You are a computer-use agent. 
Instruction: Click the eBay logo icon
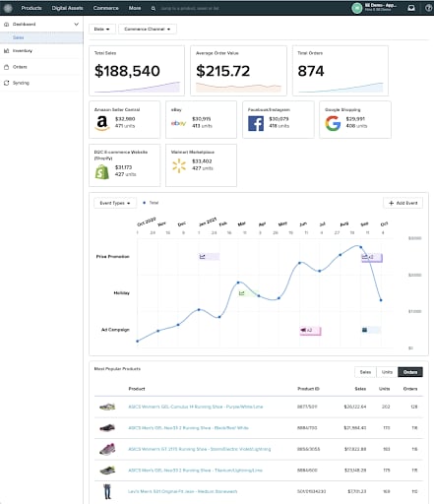[x=178, y=123]
